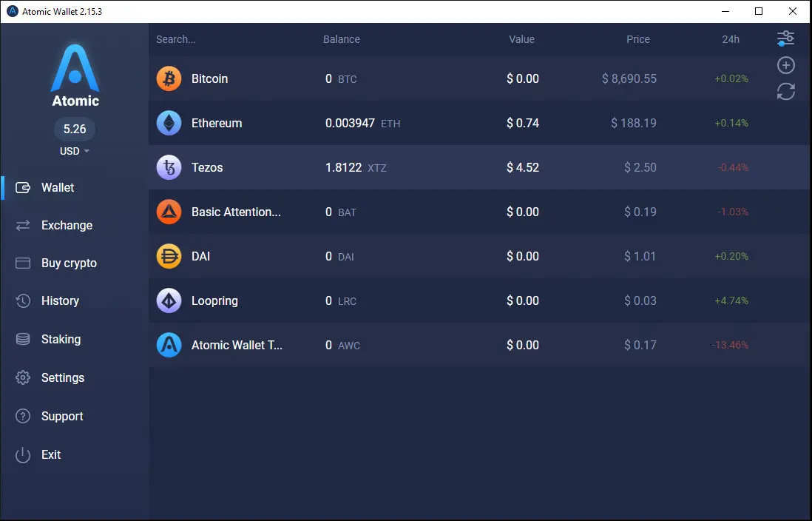
Task: Click the Exchange arrows icon
Action: click(x=23, y=226)
